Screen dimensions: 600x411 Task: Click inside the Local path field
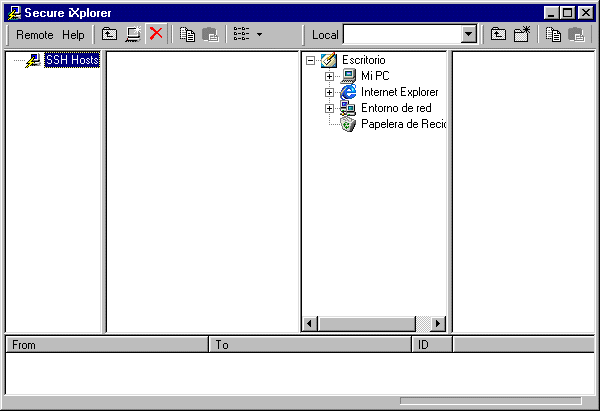[x=403, y=35]
